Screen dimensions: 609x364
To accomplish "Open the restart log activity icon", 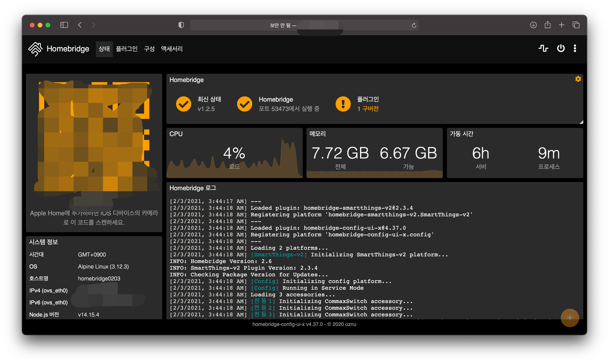I will pos(543,48).
